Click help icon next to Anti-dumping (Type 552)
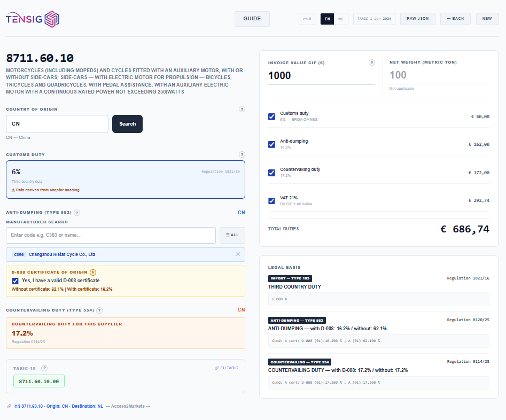This screenshot has width=506, height=420. (x=77, y=213)
